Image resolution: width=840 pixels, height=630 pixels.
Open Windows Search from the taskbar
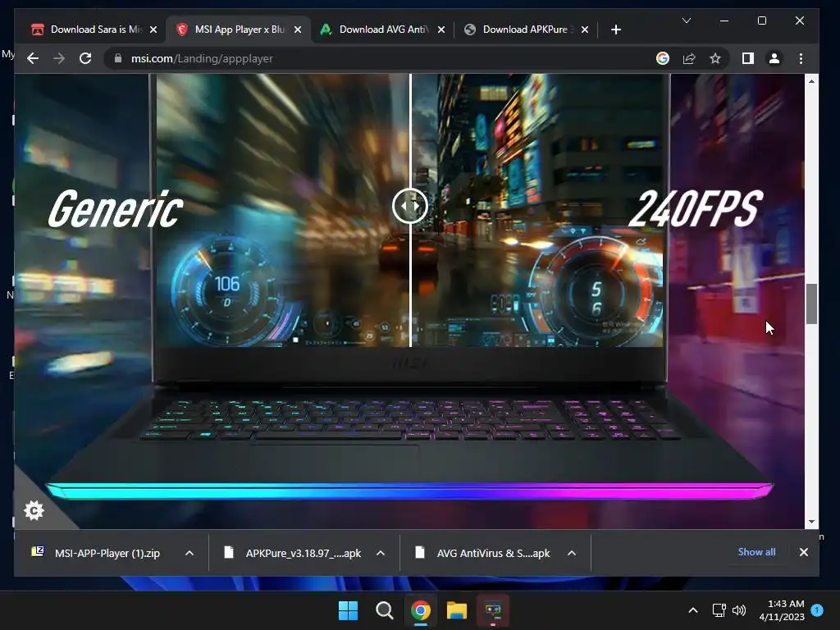tap(384, 610)
